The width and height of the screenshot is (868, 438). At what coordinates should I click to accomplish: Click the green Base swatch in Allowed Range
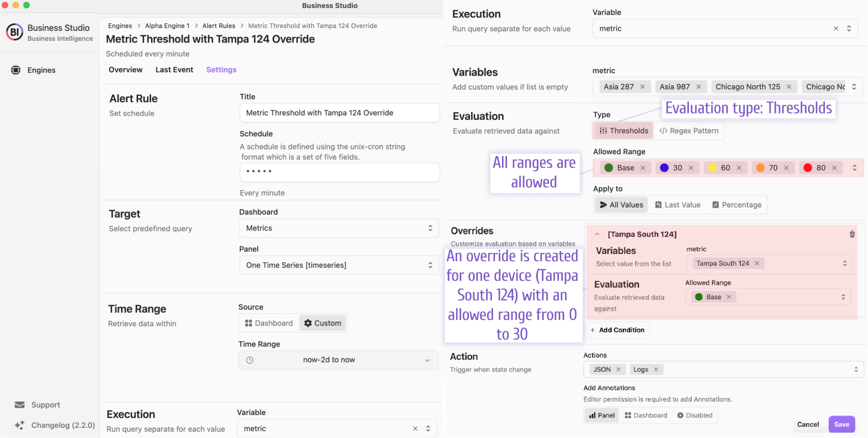coord(609,168)
